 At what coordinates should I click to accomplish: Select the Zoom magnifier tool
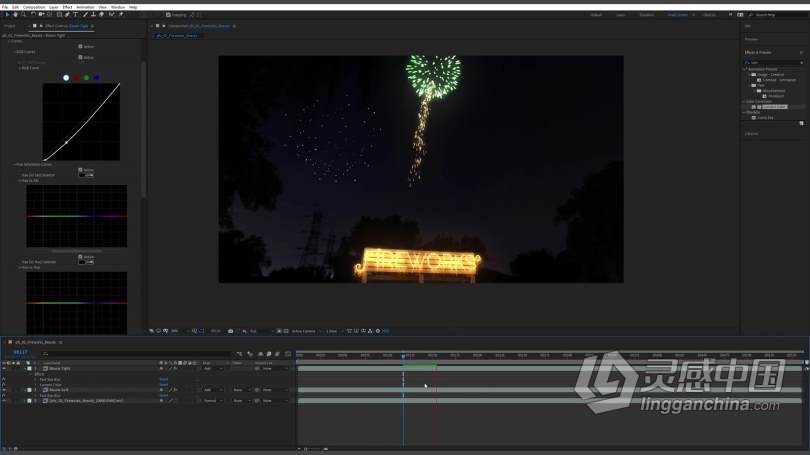point(23,15)
